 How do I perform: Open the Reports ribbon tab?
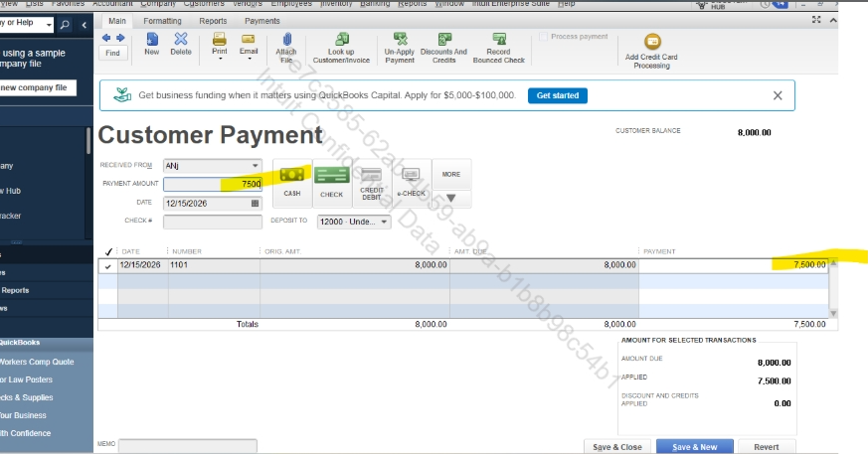click(x=213, y=21)
